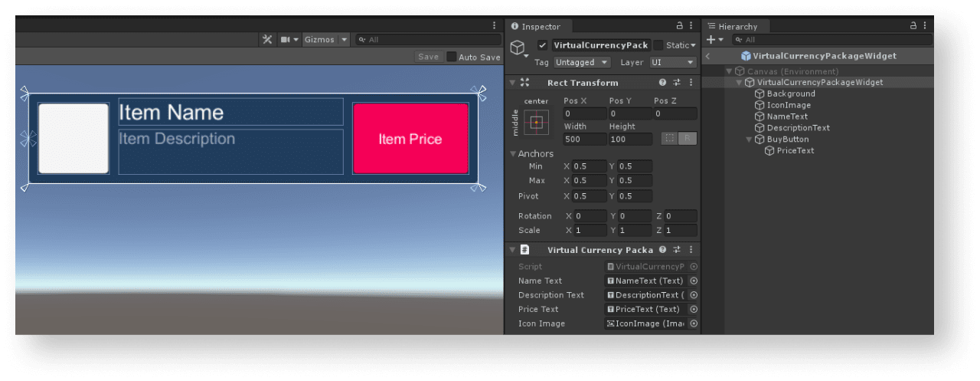Open the Untagged tag dropdown

tap(582, 62)
